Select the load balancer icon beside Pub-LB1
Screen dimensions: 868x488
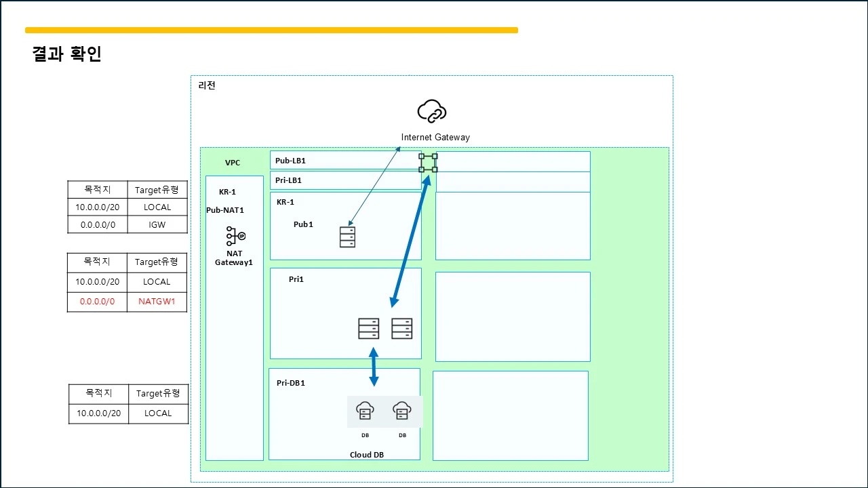click(x=428, y=163)
